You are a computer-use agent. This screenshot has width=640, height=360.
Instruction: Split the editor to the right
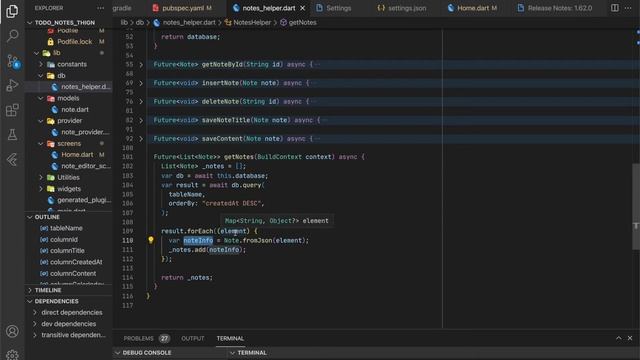tap(615, 8)
